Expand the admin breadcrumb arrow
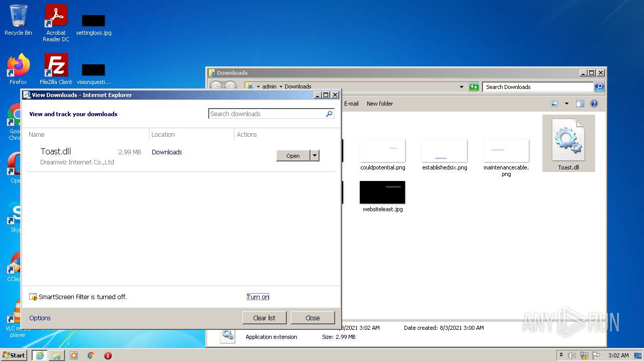This screenshot has height=362, width=644. [281, 86]
